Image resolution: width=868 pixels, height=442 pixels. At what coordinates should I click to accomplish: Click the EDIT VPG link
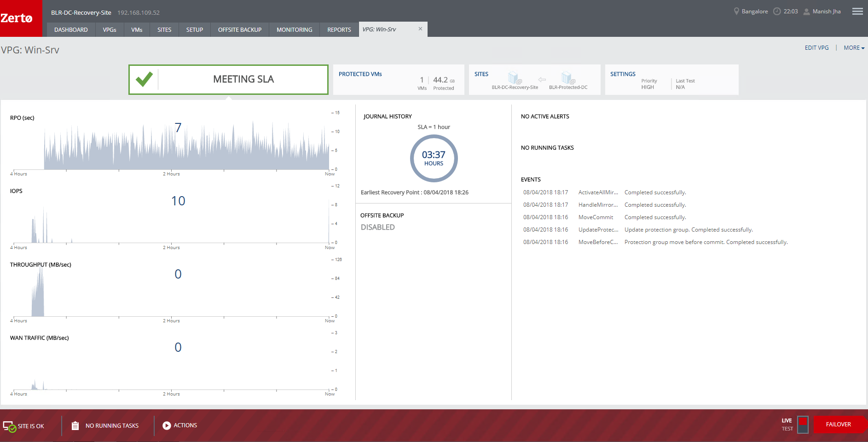click(816, 48)
